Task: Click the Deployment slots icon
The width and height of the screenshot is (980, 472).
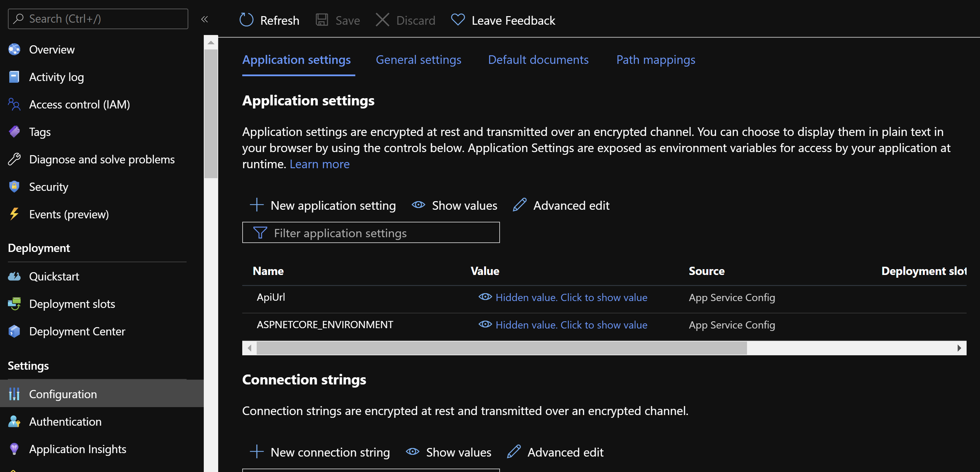Action: tap(14, 304)
